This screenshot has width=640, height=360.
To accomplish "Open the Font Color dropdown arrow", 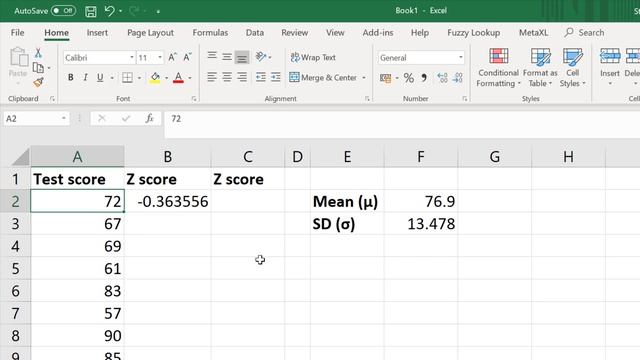I will pyautogui.click(x=190, y=78).
